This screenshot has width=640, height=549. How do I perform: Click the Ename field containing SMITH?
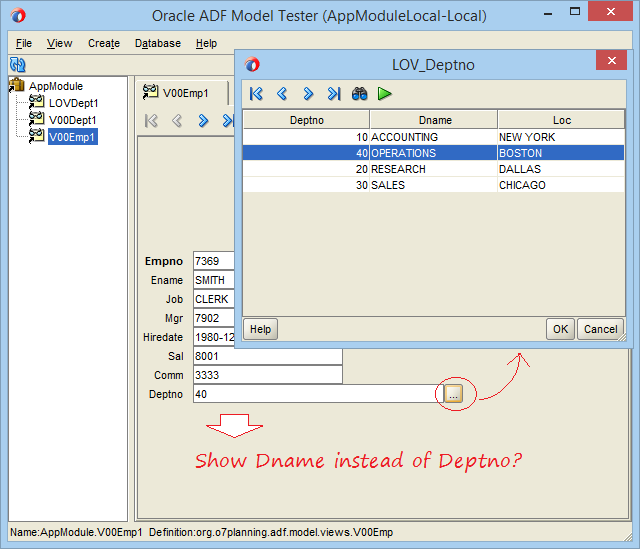coord(214,280)
